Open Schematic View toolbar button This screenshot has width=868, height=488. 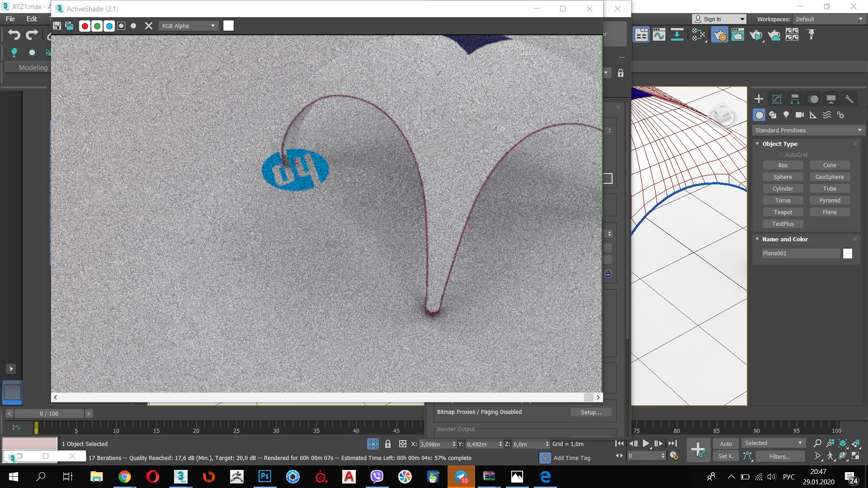point(677,35)
